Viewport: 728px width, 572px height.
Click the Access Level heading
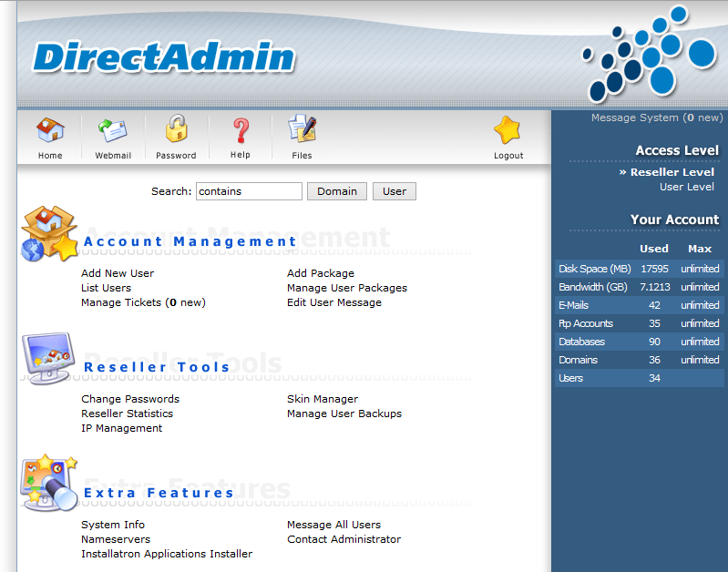click(677, 150)
